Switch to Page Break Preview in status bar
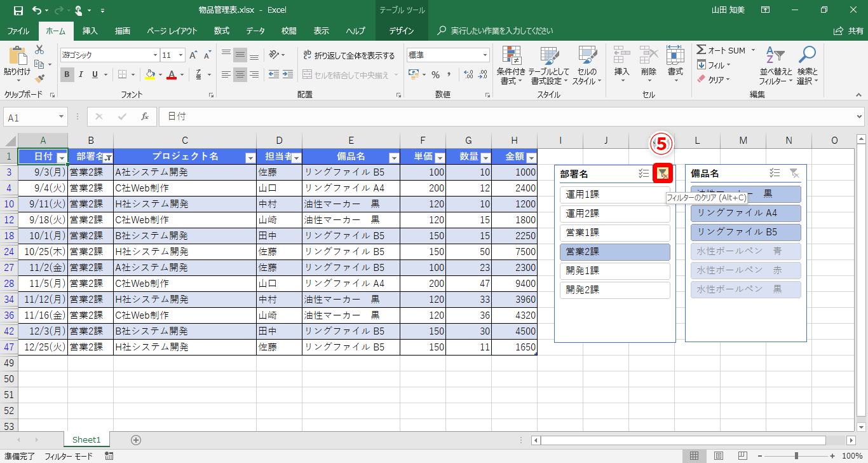The height and width of the screenshot is (463, 868). click(743, 455)
